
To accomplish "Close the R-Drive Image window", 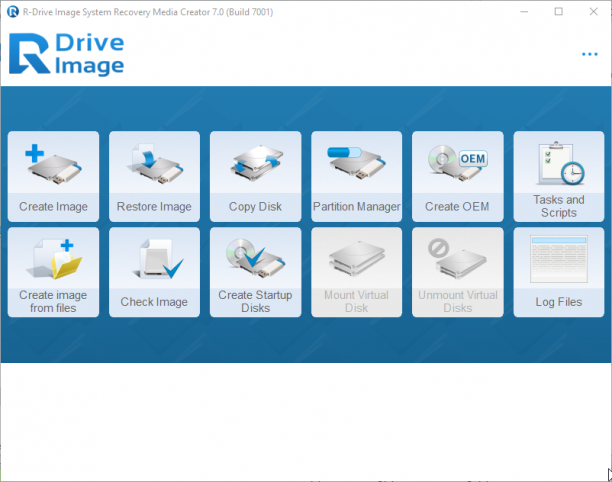I will click(x=593, y=12).
